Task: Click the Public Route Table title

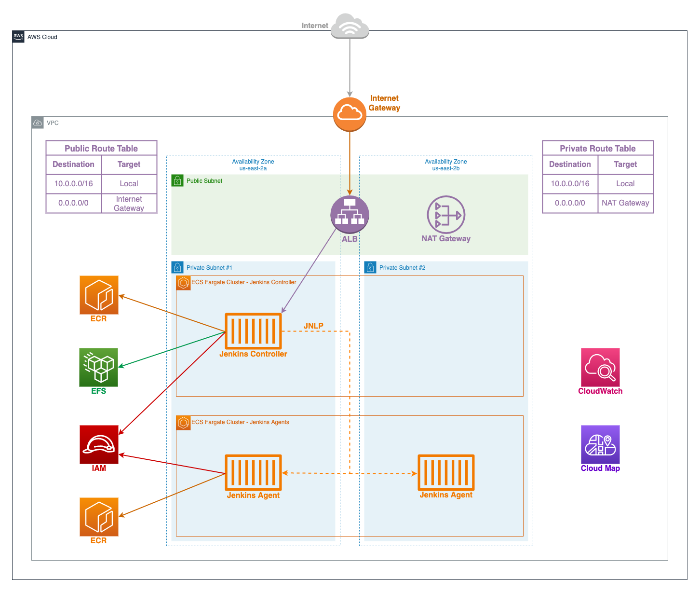Action: pyautogui.click(x=101, y=149)
